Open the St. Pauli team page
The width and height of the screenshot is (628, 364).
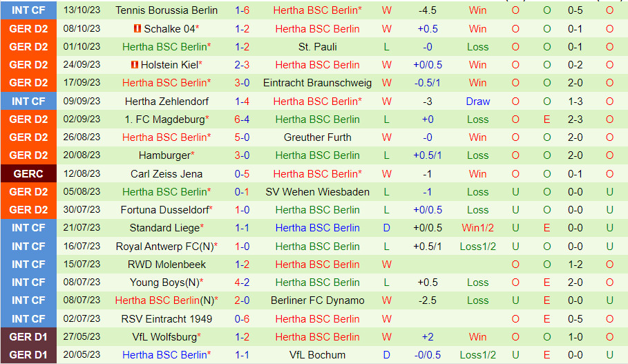pyautogui.click(x=318, y=47)
